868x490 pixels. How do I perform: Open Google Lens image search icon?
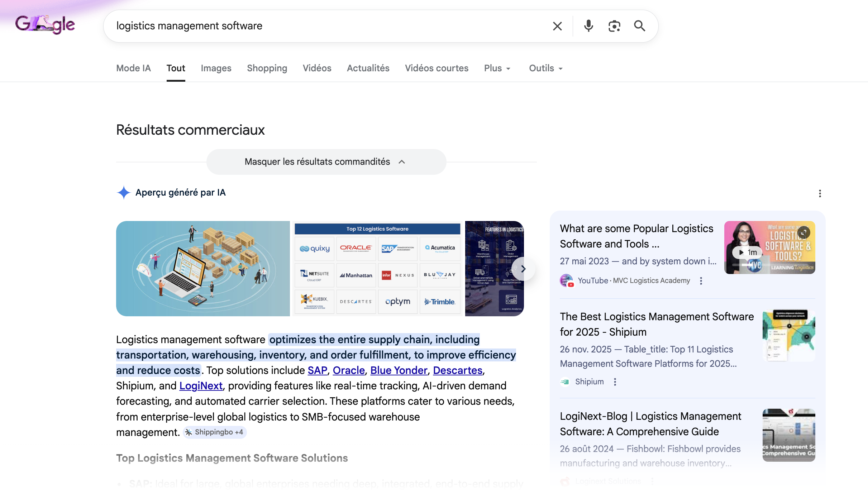point(614,26)
